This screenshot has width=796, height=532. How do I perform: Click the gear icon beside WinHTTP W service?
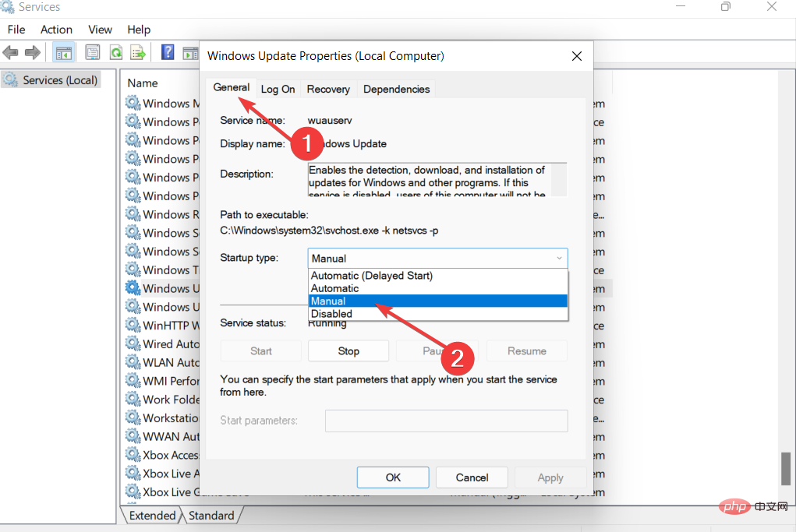(133, 325)
